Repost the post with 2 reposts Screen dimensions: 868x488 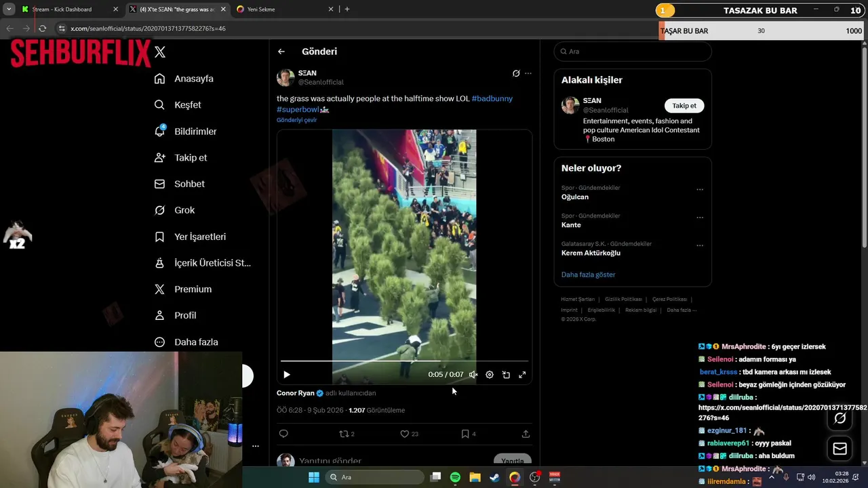click(x=347, y=434)
